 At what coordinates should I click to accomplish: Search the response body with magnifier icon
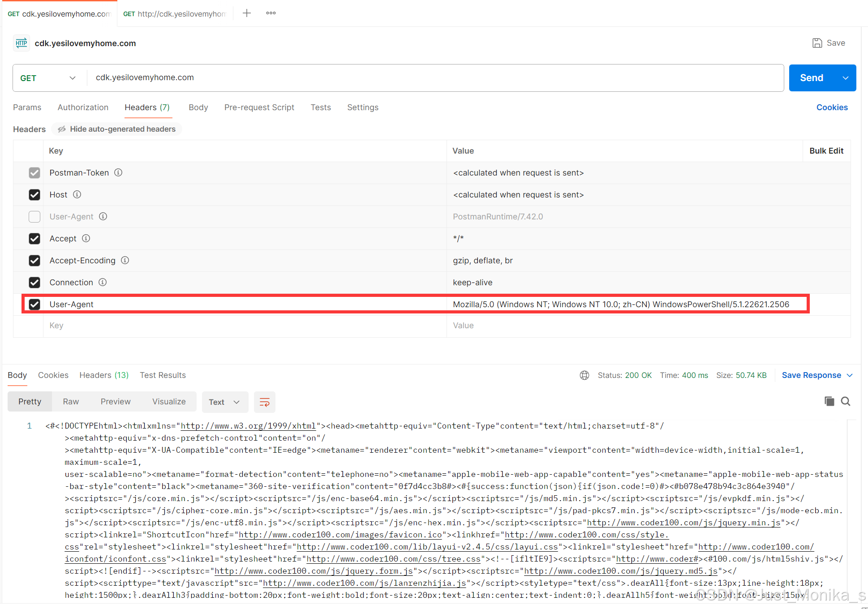pyautogui.click(x=846, y=401)
